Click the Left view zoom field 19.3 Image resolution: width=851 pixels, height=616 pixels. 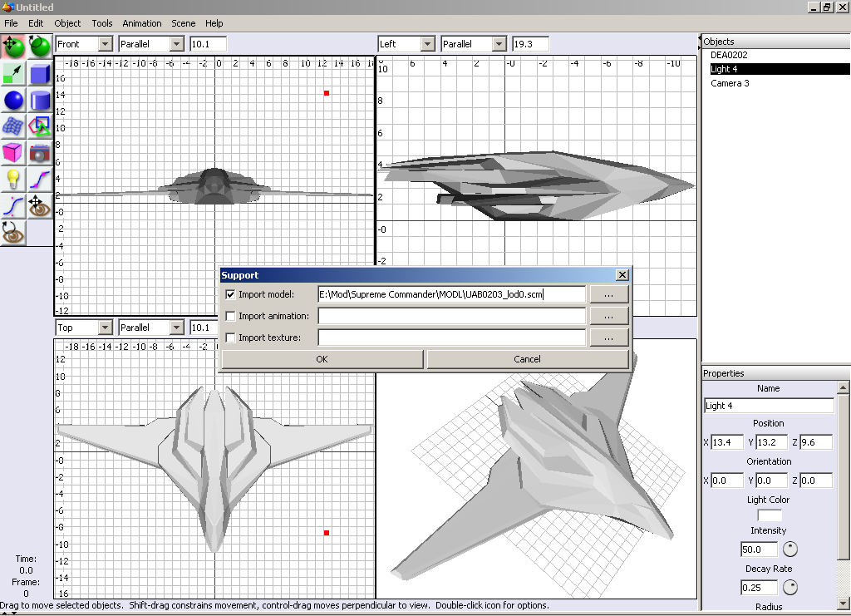(530, 44)
